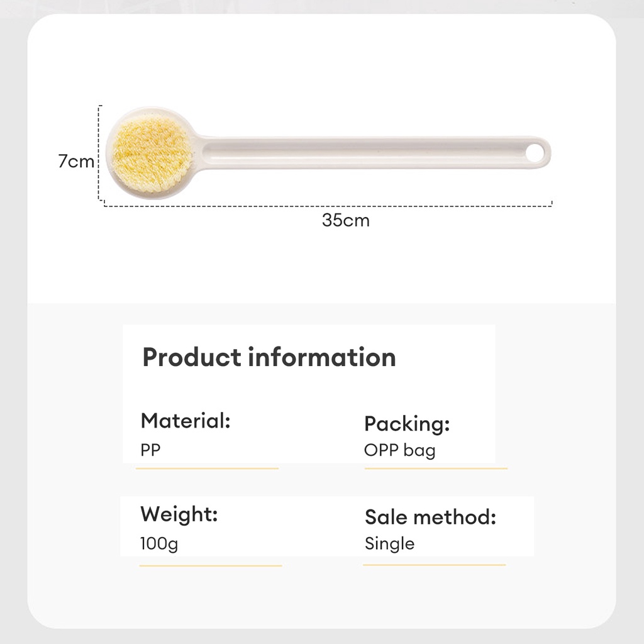Select the 100g weight value

point(159,544)
